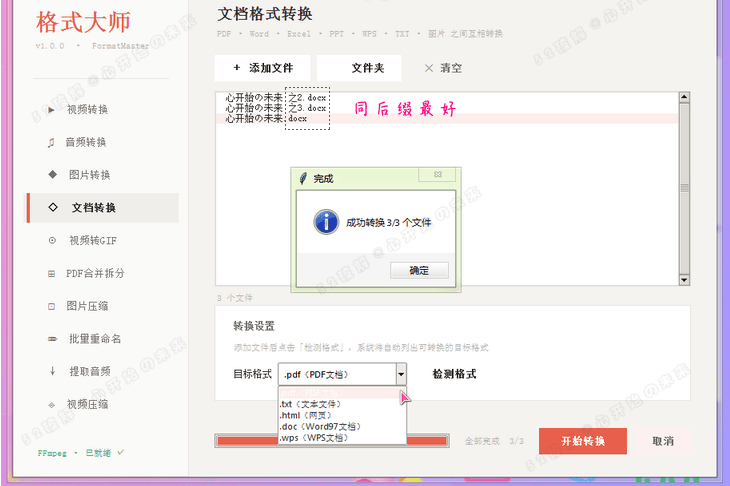Close the 完成 dialog with its X

438,175
